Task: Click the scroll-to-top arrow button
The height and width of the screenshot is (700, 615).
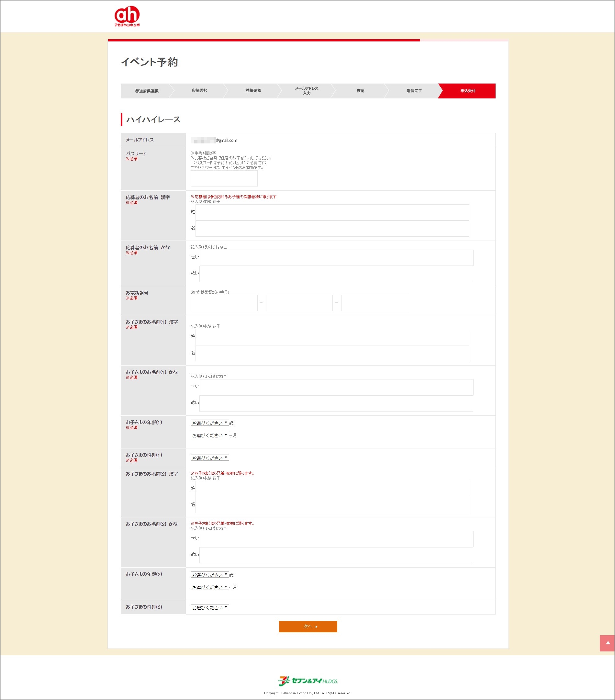Action: pyautogui.click(x=607, y=643)
